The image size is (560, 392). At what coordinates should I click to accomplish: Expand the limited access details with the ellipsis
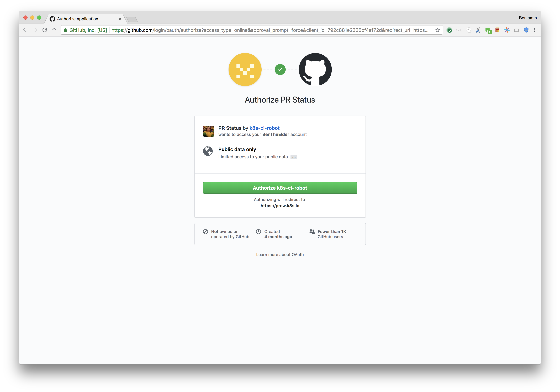click(294, 157)
